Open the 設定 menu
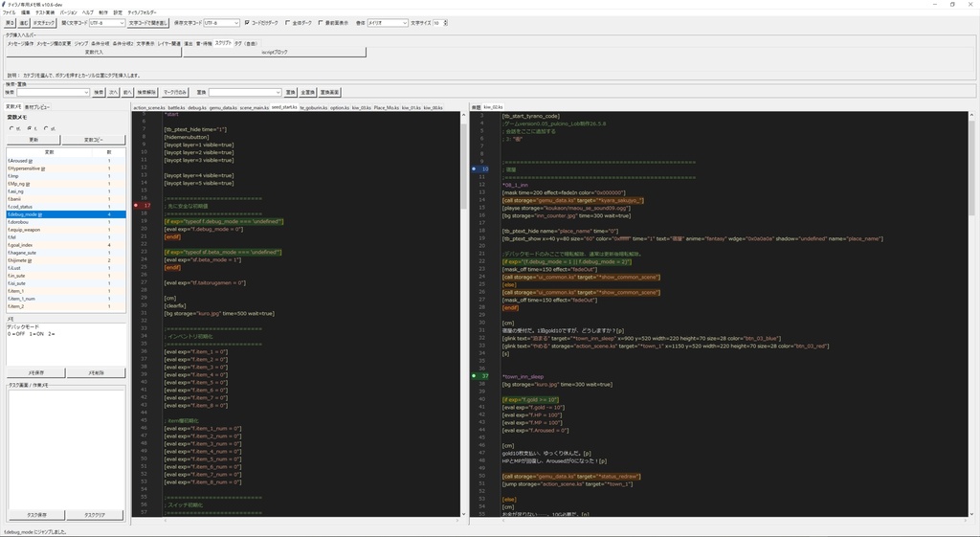 [x=118, y=12]
